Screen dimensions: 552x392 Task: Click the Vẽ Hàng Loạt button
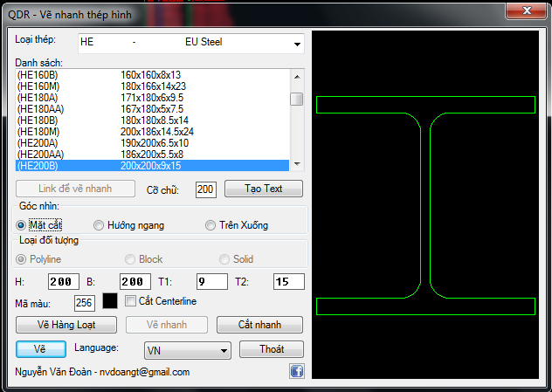pyautogui.click(x=66, y=325)
